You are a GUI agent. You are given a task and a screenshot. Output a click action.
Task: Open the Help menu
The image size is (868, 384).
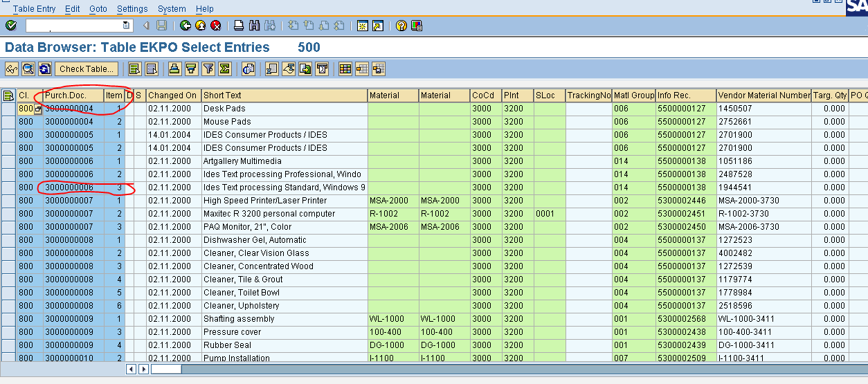[x=205, y=9]
